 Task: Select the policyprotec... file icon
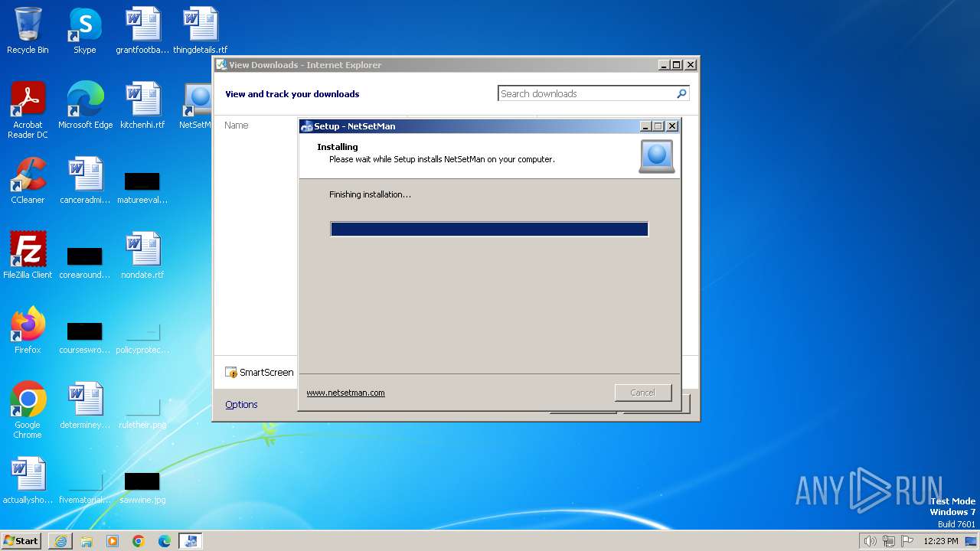[142, 338]
